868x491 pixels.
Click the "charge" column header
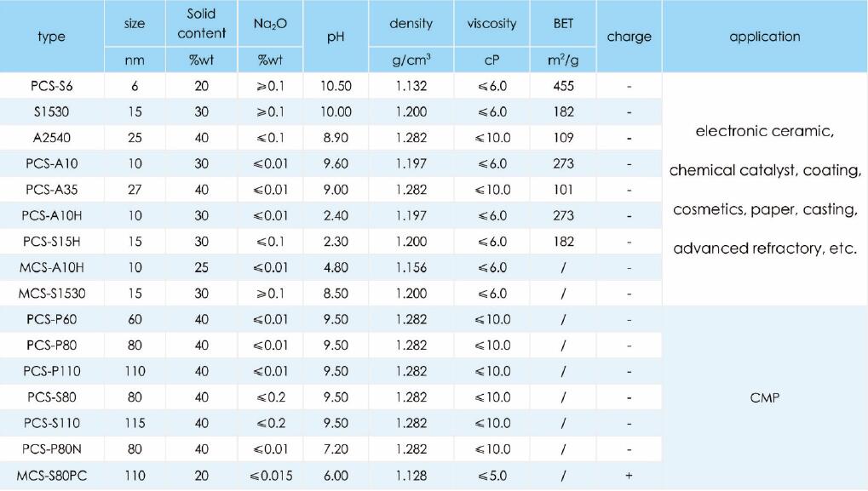[629, 37]
